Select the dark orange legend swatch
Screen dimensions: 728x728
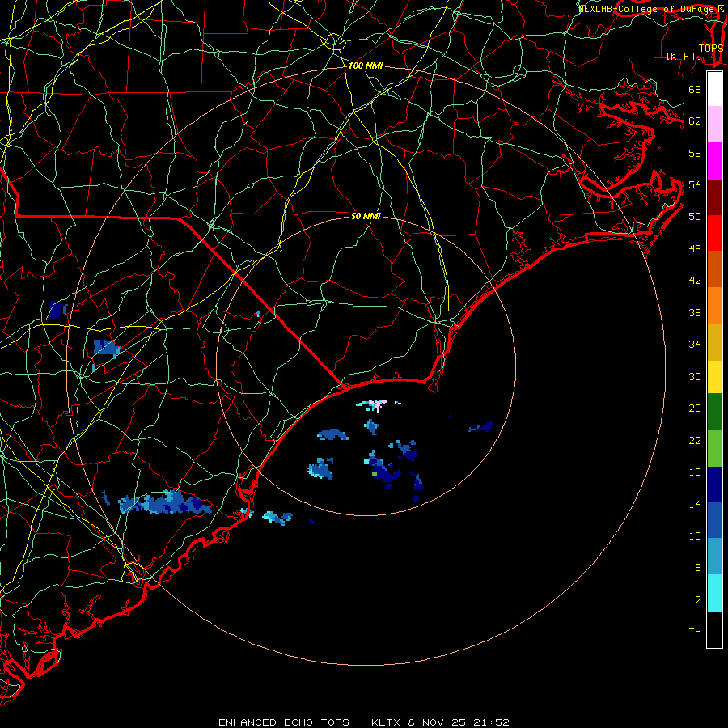click(714, 269)
